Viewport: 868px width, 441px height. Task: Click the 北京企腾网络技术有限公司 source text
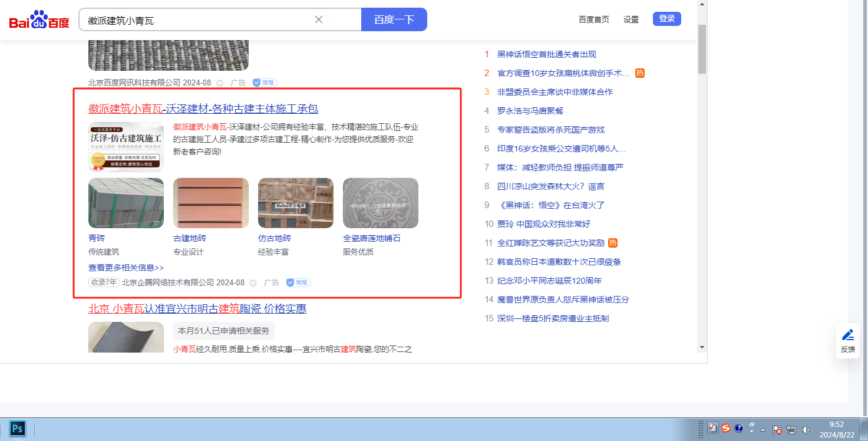point(168,283)
